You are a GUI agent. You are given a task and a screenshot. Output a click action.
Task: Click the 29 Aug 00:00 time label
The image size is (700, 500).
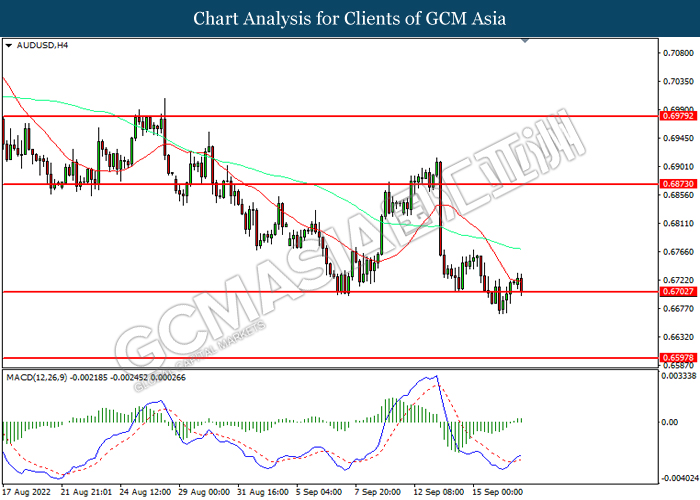[x=204, y=492]
